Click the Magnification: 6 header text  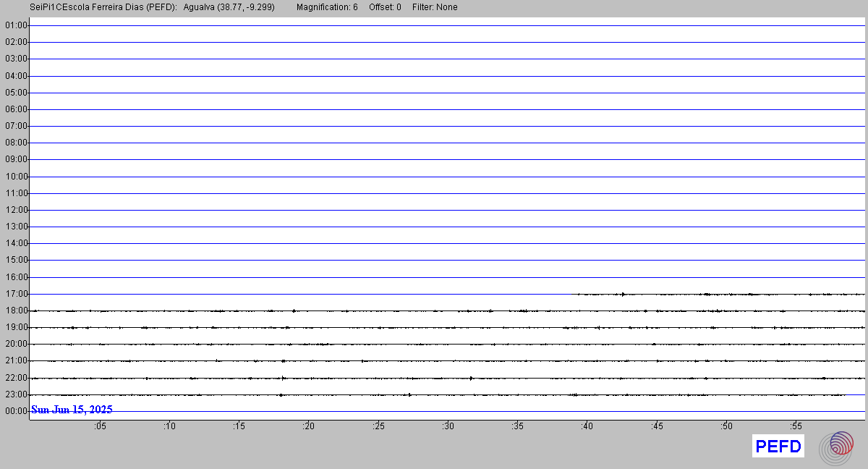click(x=327, y=7)
